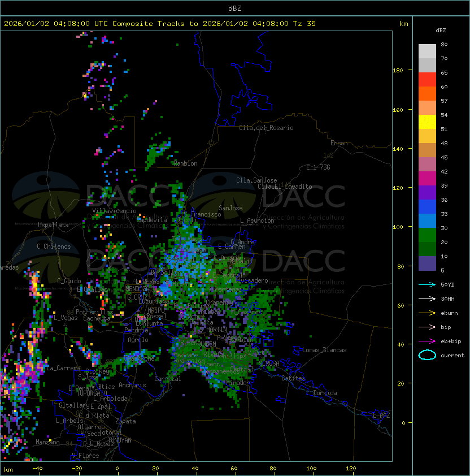
Task: Click the Zapata map label
Action: pos(125,421)
